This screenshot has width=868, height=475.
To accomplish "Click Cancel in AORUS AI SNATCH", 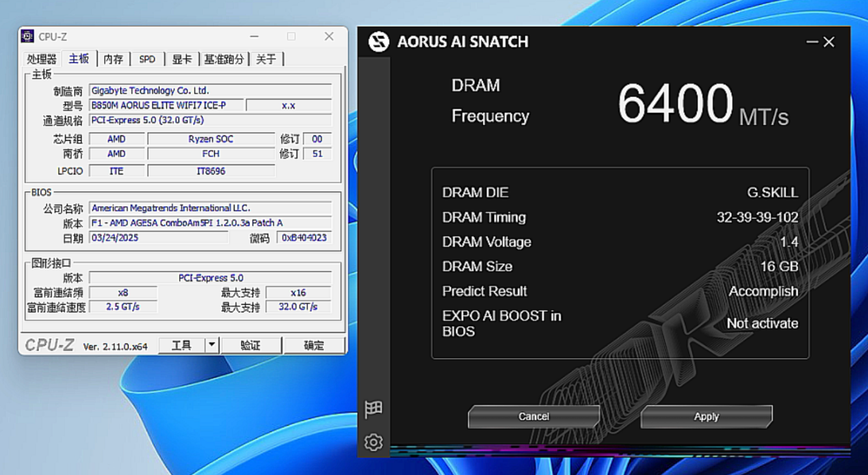I will pos(534,416).
